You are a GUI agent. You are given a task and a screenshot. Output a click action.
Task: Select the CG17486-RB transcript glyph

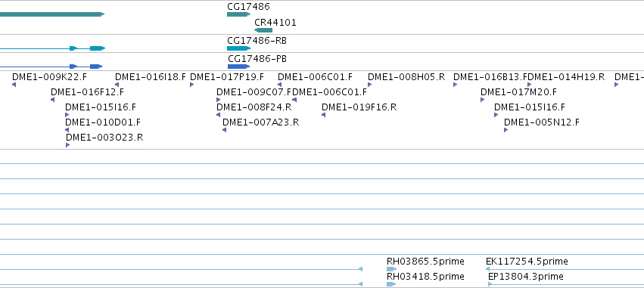point(238,48)
